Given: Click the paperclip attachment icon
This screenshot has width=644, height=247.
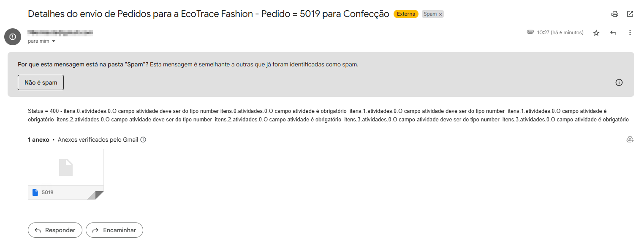Looking at the screenshot, I should point(530,32).
